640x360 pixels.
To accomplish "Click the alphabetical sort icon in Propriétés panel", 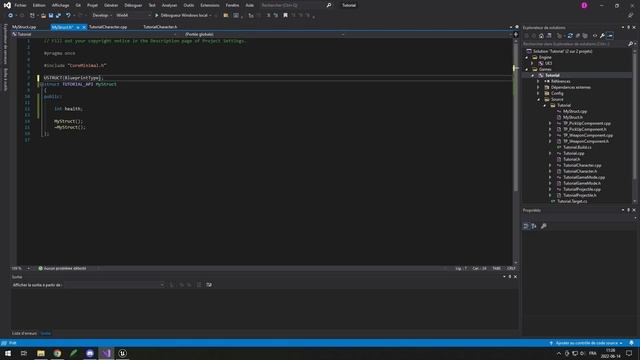I will (534, 226).
